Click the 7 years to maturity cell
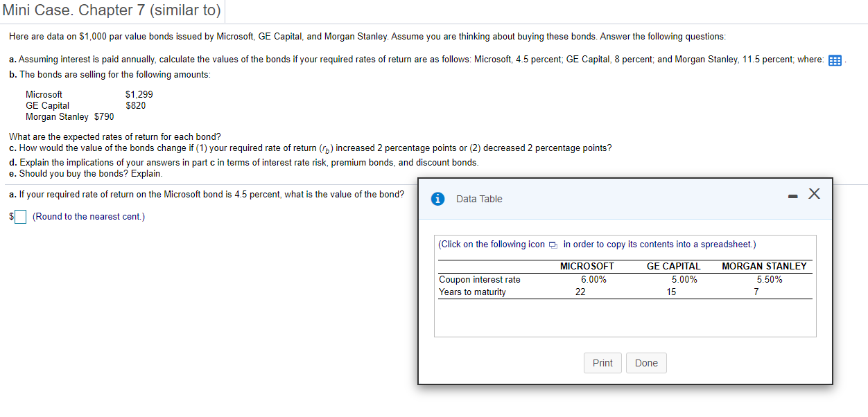868x417 pixels. tap(756, 292)
